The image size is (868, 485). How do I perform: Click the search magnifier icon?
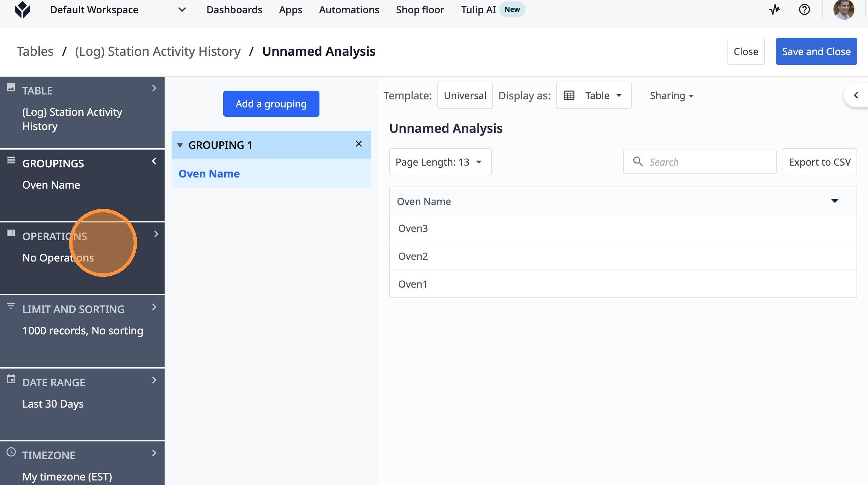(x=638, y=161)
